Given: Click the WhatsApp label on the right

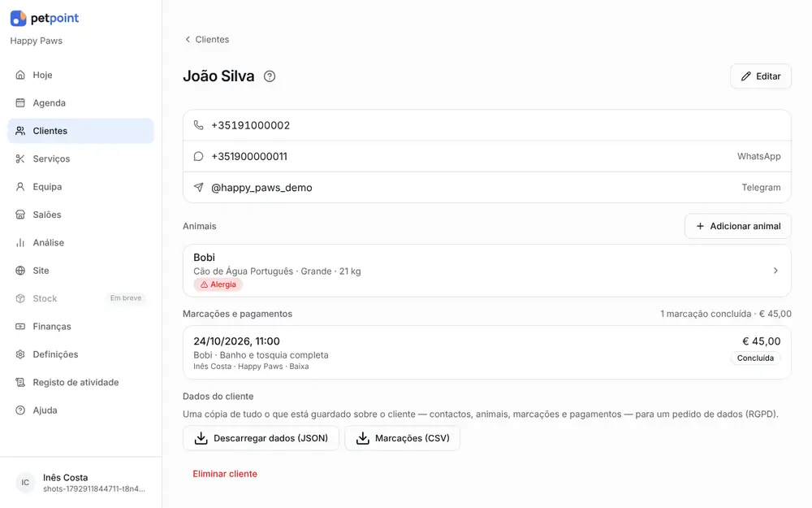Looking at the screenshot, I should (x=758, y=156).
